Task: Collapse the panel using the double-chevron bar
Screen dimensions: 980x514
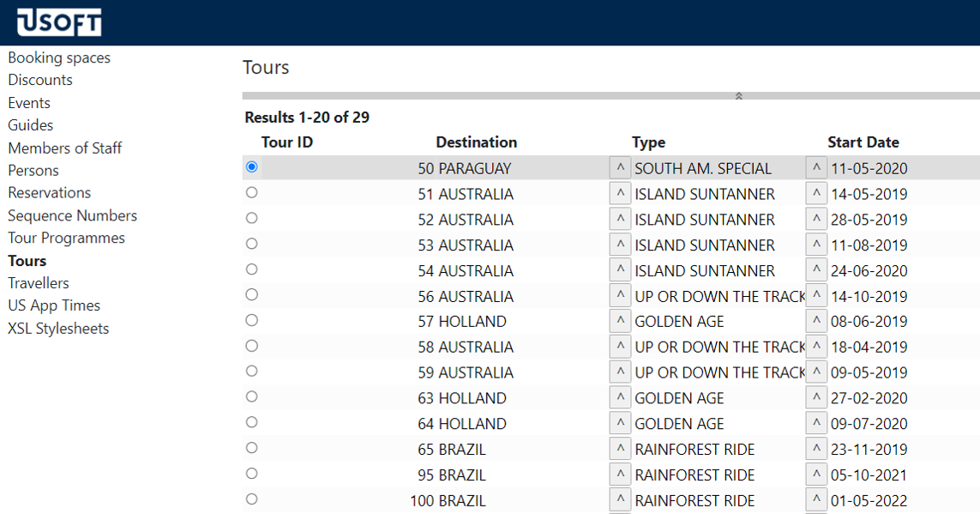Action: click(738, 96)
